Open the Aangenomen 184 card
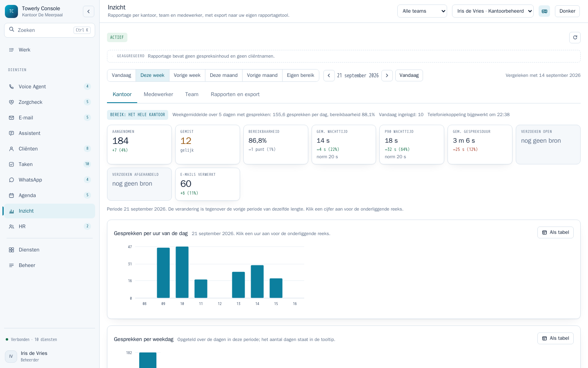 point(139,145)
